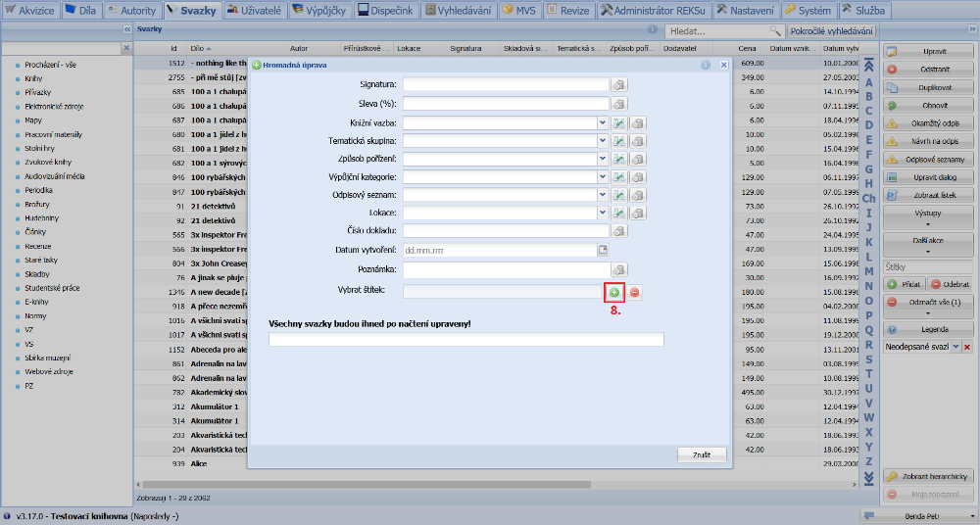Select Periodika in the left sidebar

(x=39, y=190)
